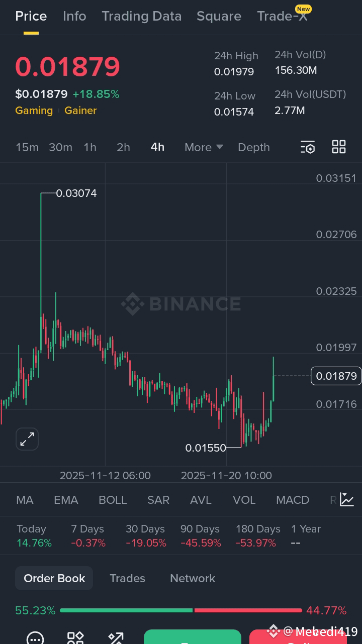The image size is (362, 644).
Task: Tap the 0.01550 low price marker
Action: point(206,448)
